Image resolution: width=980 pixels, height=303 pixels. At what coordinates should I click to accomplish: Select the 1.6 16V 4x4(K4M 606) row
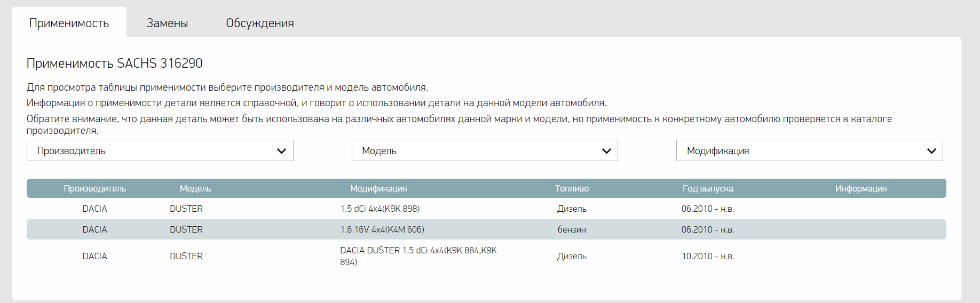pos(486,229)
